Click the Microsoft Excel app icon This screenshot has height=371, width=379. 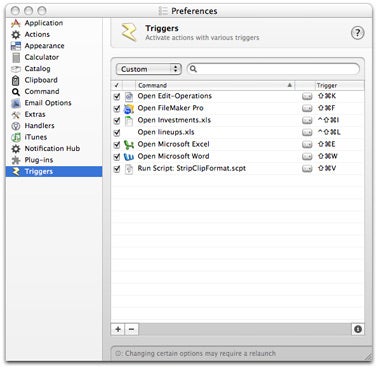[x=129, y=144]
